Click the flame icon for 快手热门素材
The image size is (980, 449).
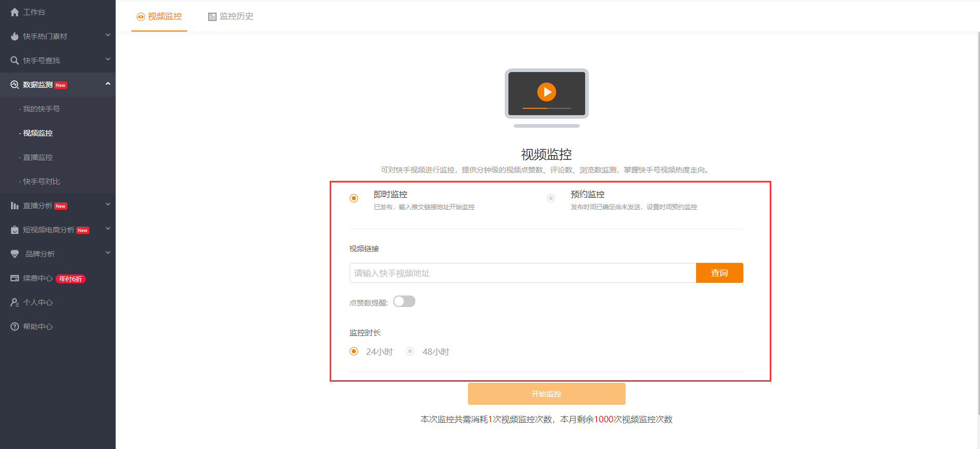click(x=15, y=36)
